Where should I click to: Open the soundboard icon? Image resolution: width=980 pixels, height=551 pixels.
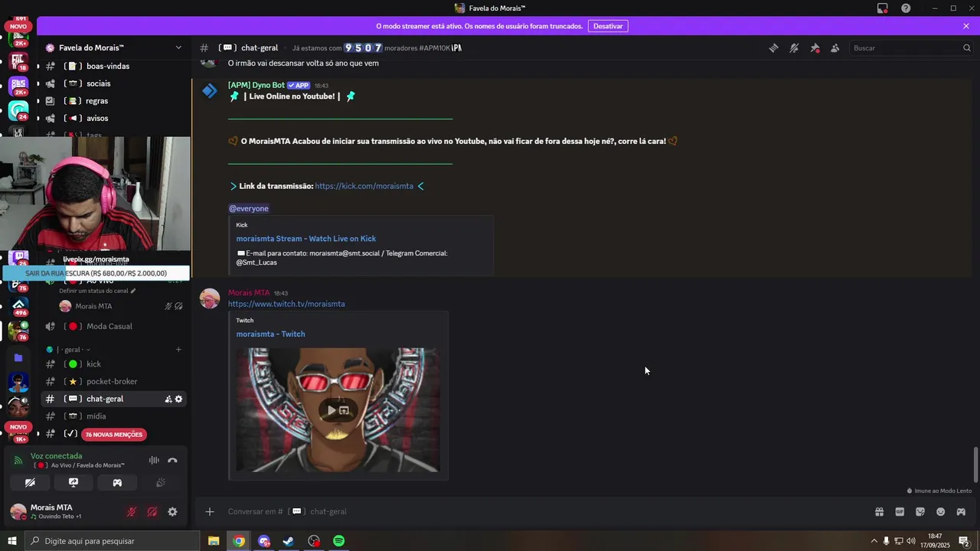161,483
